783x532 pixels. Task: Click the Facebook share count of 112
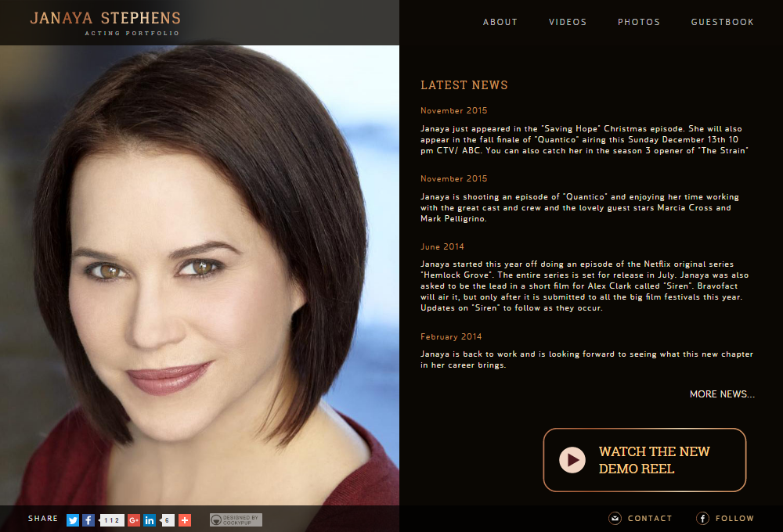coord(112,520)
